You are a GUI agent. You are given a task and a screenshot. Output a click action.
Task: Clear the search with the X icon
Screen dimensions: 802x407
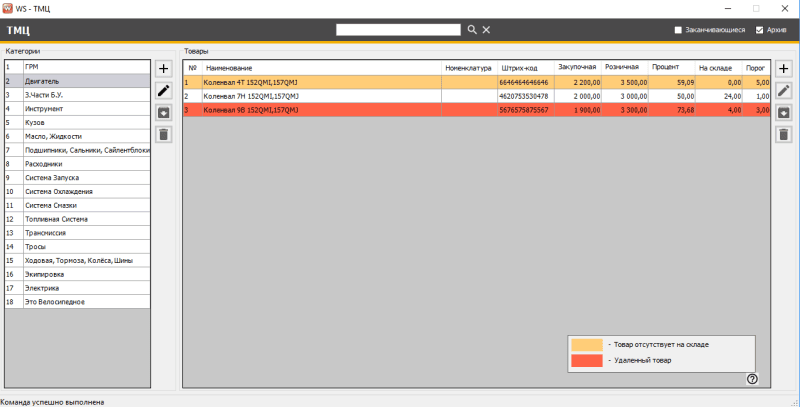pos(486,30)
